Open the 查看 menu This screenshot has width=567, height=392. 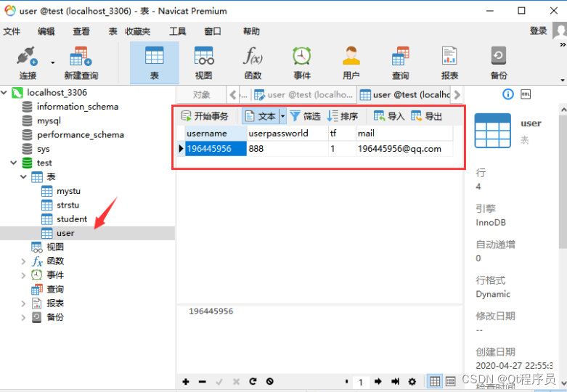click(81, 31)
